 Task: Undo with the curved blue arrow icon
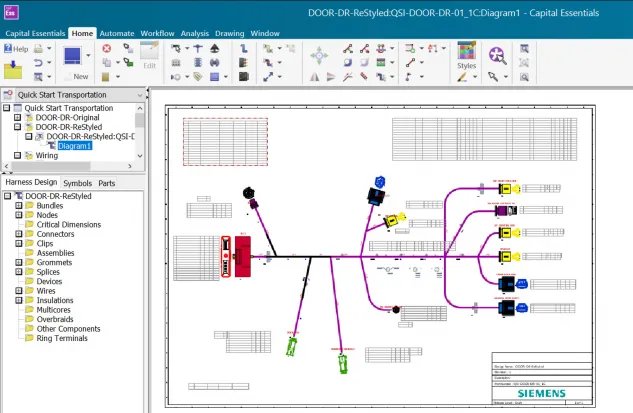[38, 63]
